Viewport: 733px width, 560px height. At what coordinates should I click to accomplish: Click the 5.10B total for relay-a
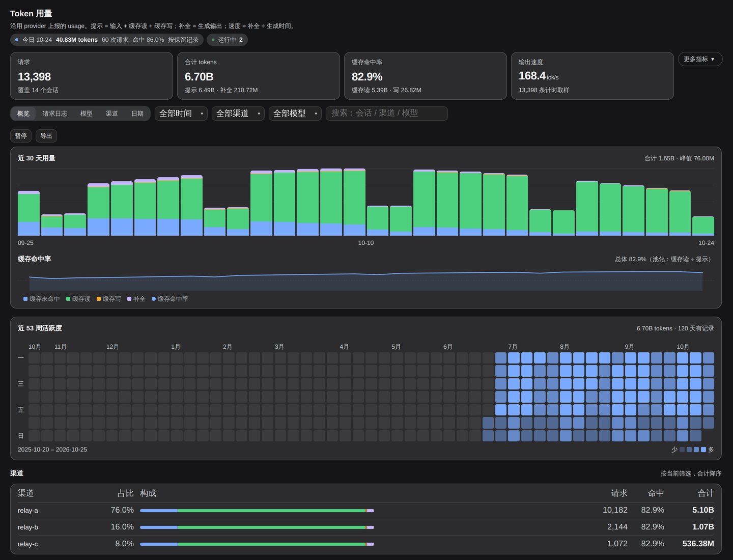tap(703, 510)
